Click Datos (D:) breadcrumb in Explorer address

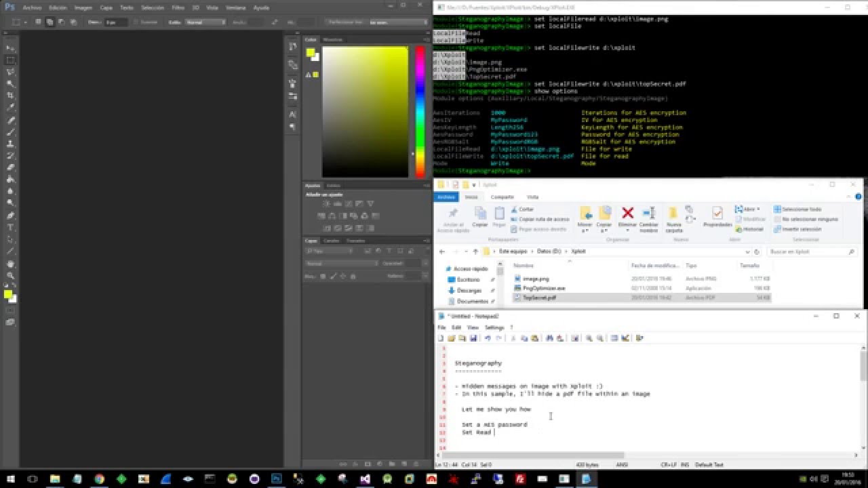550,251
